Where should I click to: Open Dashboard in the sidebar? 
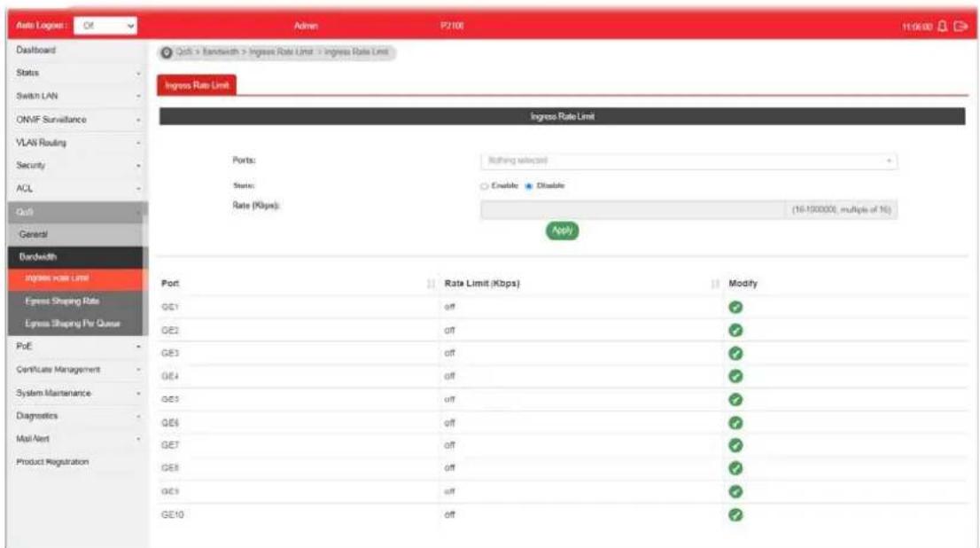pyautogui.click(x=77, y=50)
